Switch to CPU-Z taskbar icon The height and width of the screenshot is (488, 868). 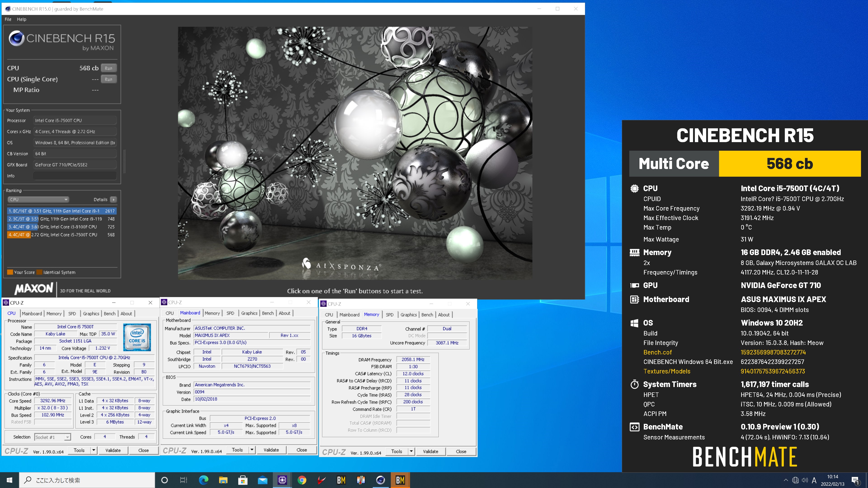[x=282, y=480]
